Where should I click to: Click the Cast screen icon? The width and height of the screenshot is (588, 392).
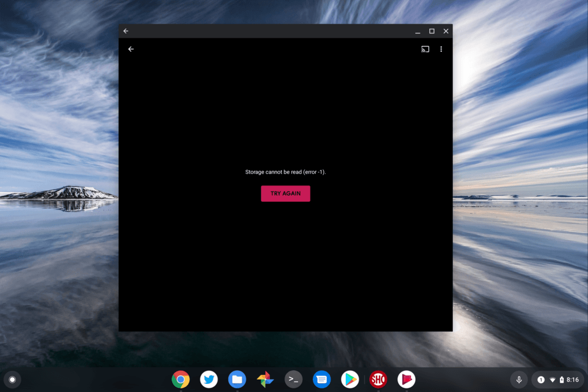[x=425, y=49]
